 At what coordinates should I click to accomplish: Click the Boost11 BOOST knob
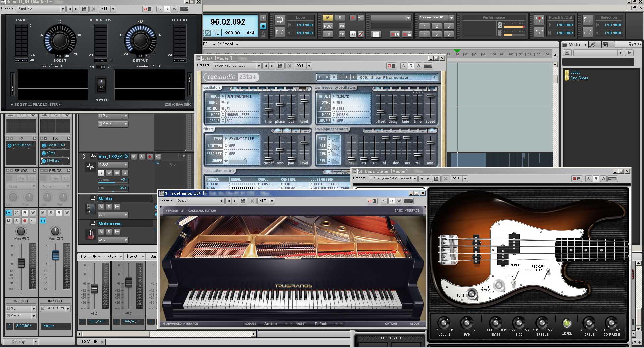(60, 40)
